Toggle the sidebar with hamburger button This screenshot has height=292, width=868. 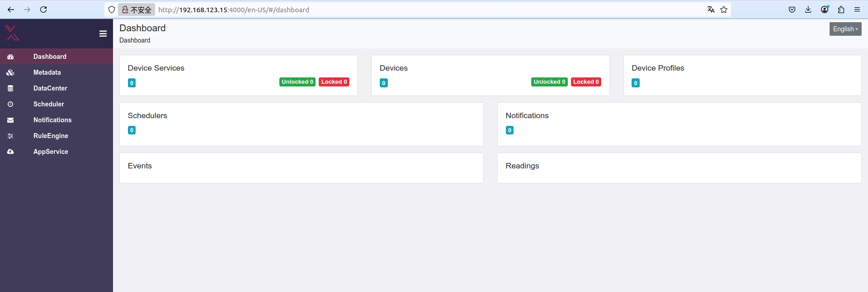tap(103, 34)
